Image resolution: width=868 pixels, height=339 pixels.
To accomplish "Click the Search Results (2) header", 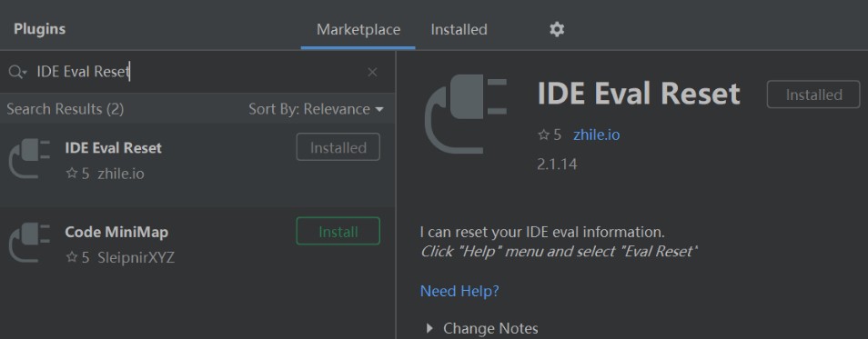I will click(66, 109).
